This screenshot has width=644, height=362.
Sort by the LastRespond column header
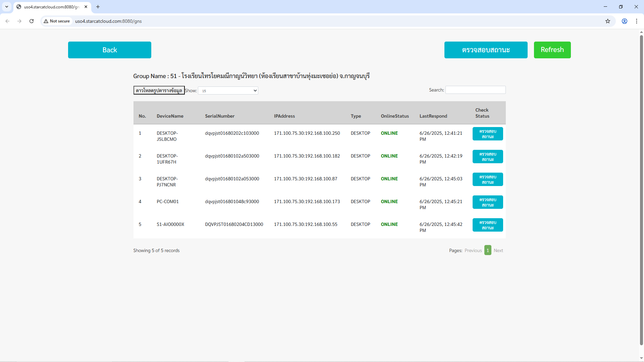tap(433, 116)
